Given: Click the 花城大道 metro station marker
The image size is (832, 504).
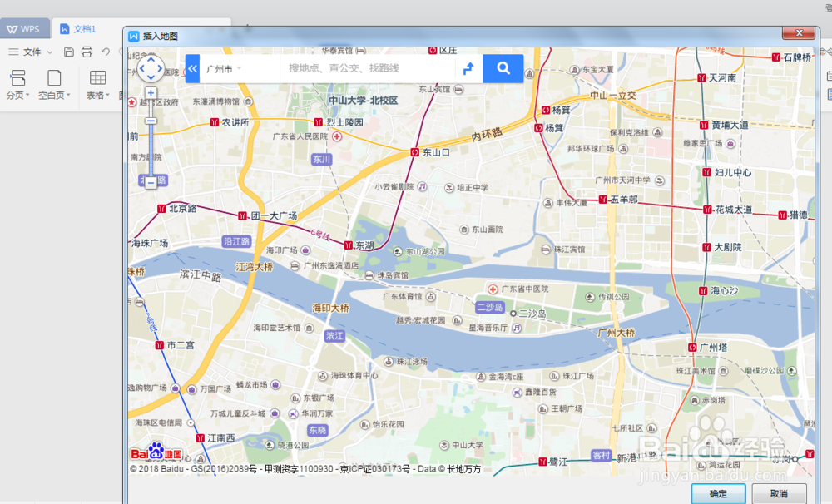Looking at the screenshot, I should [707, 210].
